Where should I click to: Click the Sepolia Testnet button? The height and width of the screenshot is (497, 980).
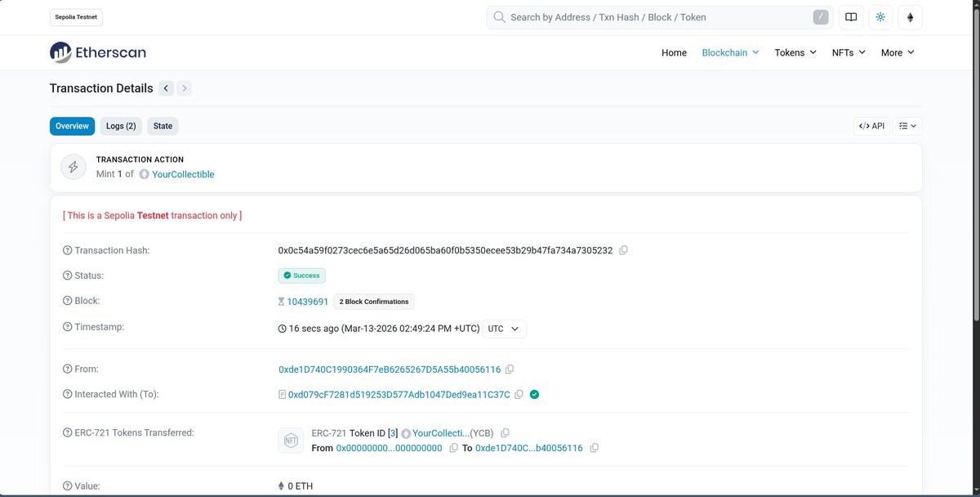tap(75, 16)
